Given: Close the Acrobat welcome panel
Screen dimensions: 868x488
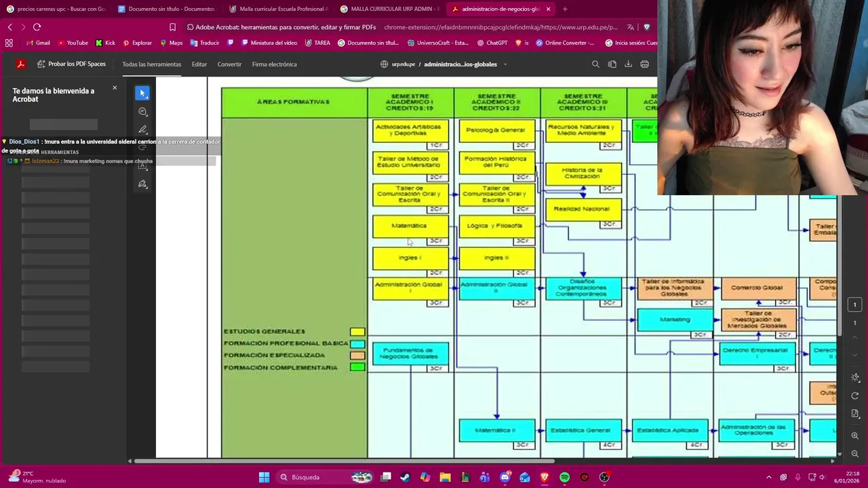Looking at the screenshot, I should [115, 88].
